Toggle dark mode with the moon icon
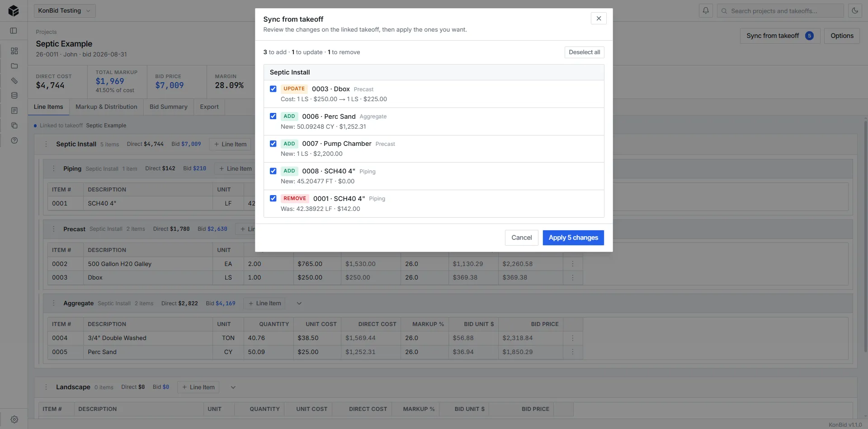 point(855,11)
